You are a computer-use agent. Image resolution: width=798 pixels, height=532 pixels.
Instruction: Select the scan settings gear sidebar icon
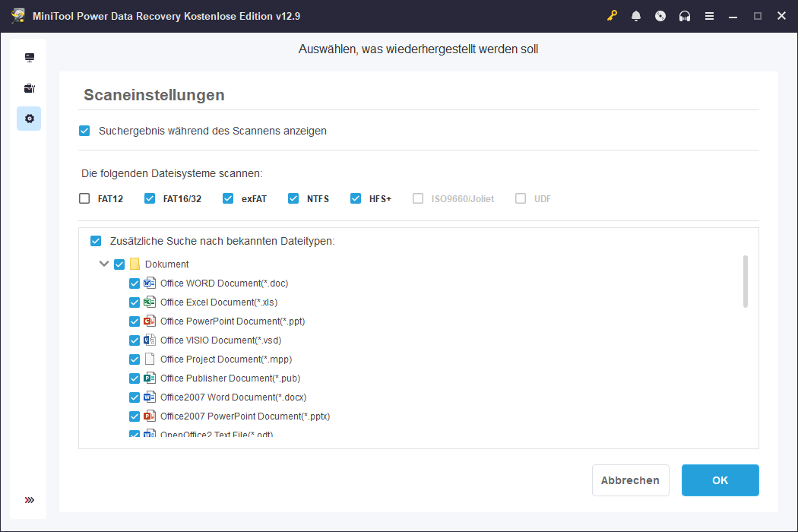click(x=30, y=119)
